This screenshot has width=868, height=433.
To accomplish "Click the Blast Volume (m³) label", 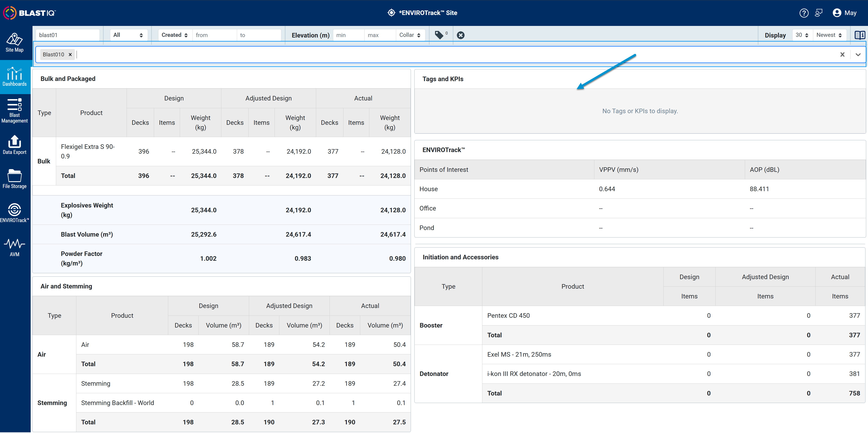I will pos(87,234).
